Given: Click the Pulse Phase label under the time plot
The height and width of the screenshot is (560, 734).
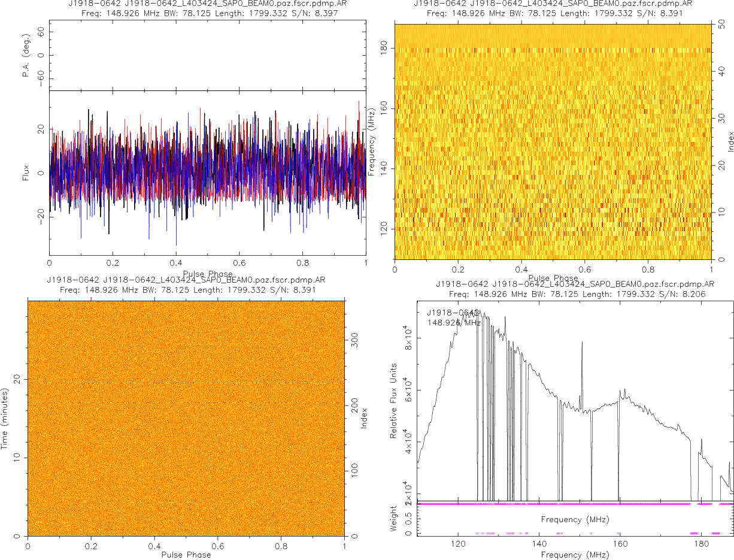Looking at the screenshot, I should pos(186,555).
